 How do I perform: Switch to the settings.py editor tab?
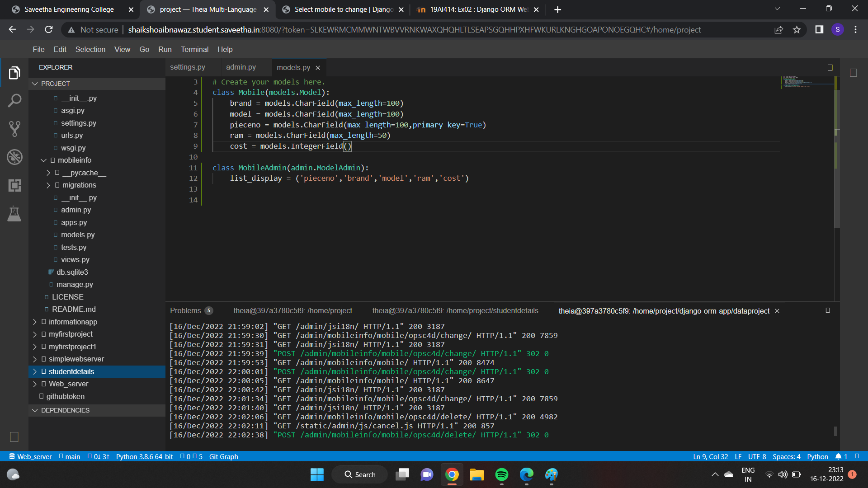pyautogui.click(x=188, y=67)
